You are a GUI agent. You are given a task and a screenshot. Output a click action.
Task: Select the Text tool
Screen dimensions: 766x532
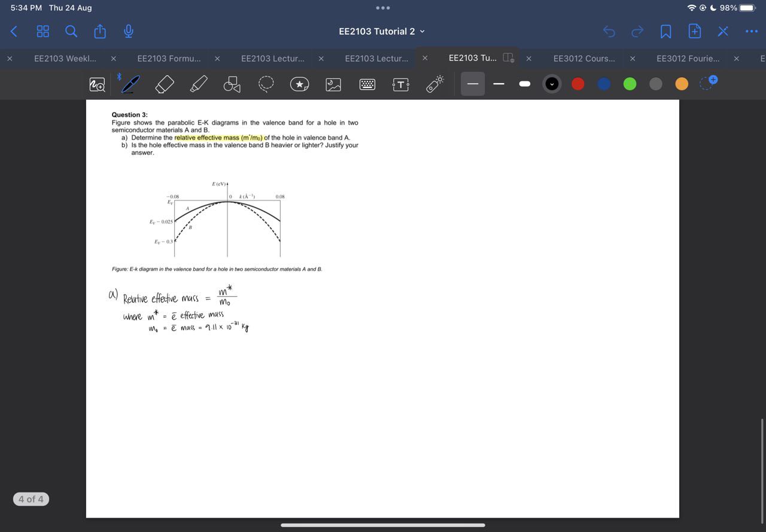(x=400, y=84)
